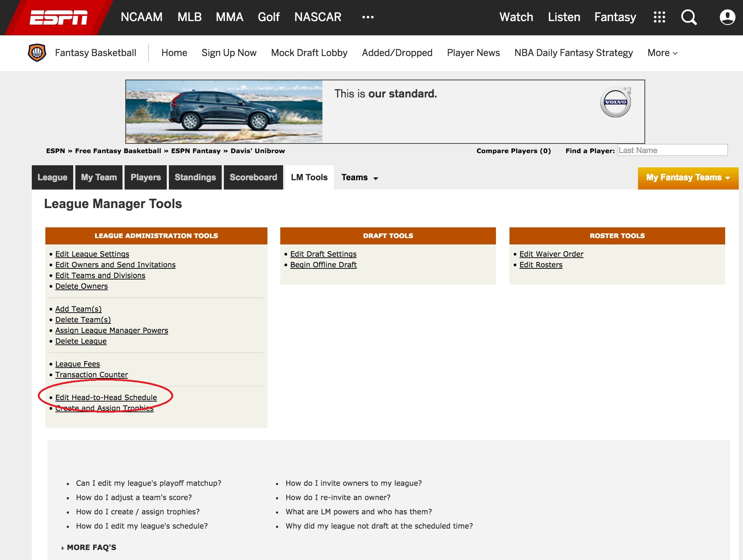The width and height of the screenshot is (743, 560).
Task: Click Listen in the top bar
Action: point(564,17)
